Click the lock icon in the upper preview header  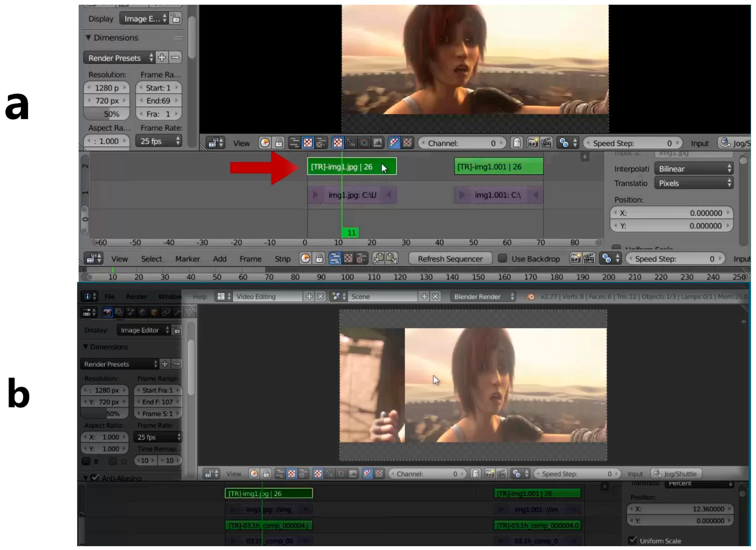[x=279, y=143]
